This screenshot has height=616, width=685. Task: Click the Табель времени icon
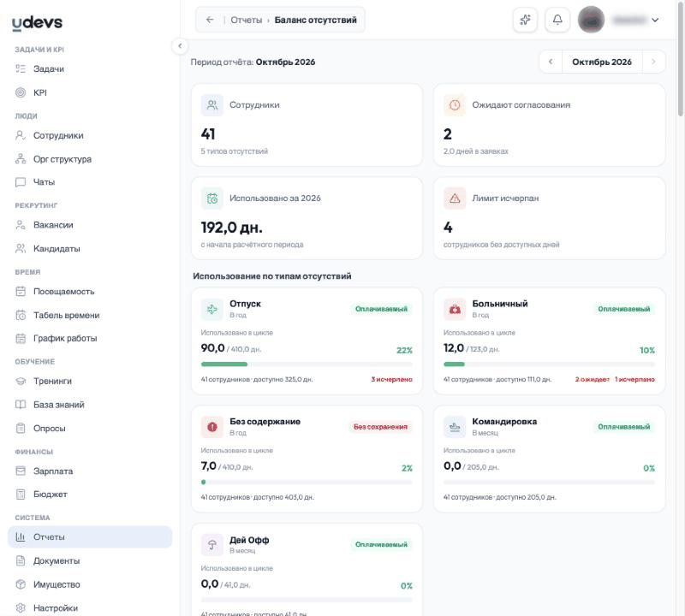(x=21, y=315)
